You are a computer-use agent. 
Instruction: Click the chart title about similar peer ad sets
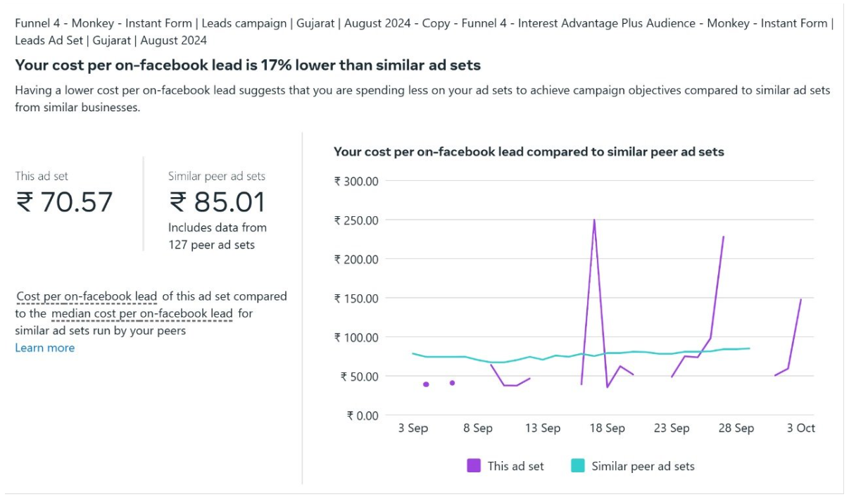click(528, 151)
